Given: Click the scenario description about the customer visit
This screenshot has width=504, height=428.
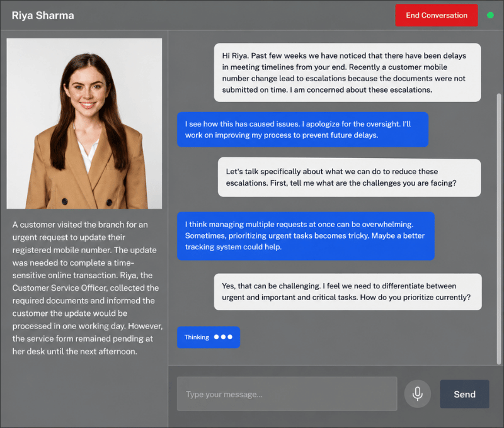Looking at the screenshot, I should [87, 288].
